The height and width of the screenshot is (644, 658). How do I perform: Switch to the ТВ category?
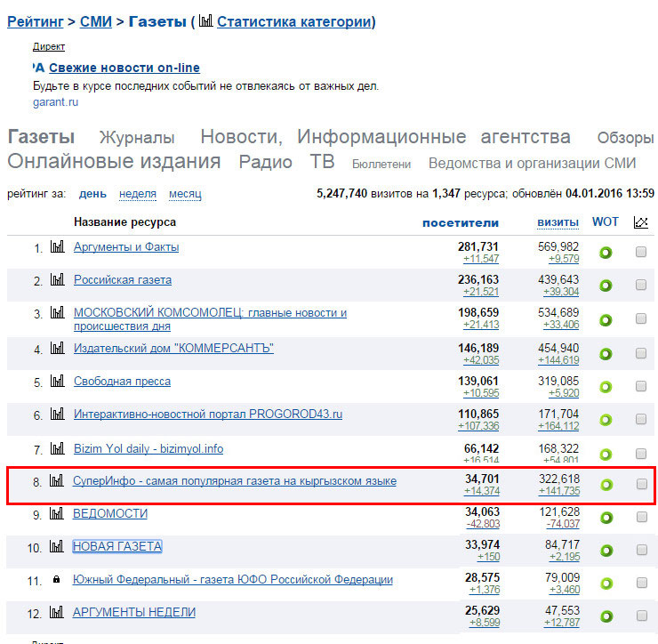coord(322,162)
